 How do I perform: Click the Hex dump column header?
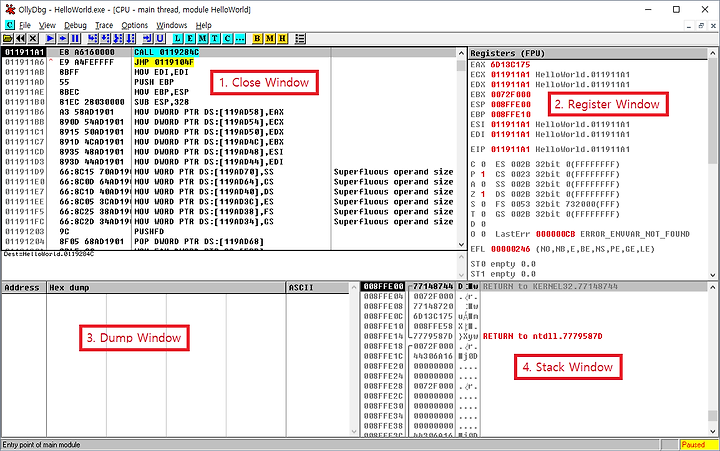[166, 288]
